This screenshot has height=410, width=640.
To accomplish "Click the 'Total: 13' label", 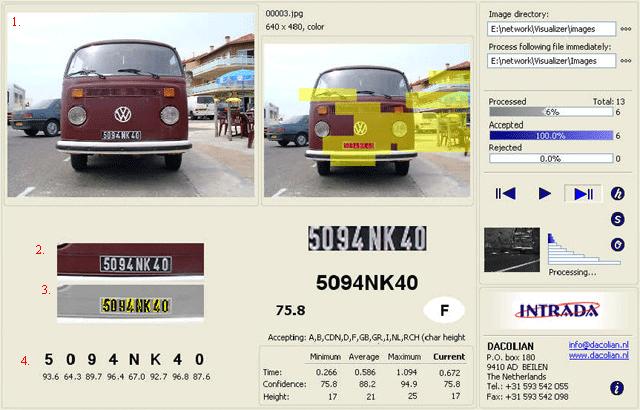I will tap(609, 102).
